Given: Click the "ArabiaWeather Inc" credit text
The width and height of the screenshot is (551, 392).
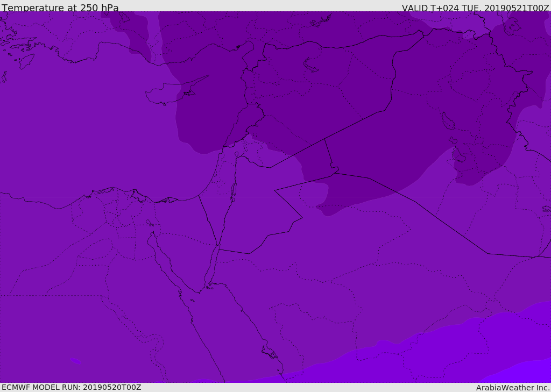Looking at the screenshot, I should click(512, 388).
